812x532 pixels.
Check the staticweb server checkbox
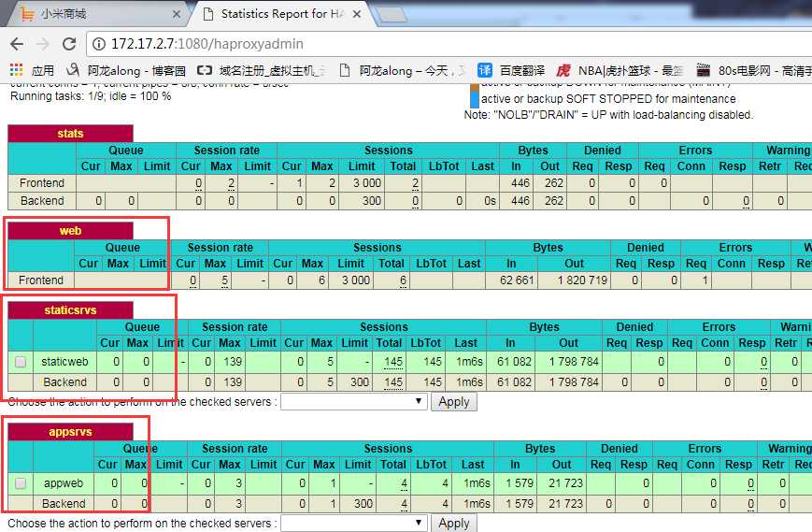21,362
